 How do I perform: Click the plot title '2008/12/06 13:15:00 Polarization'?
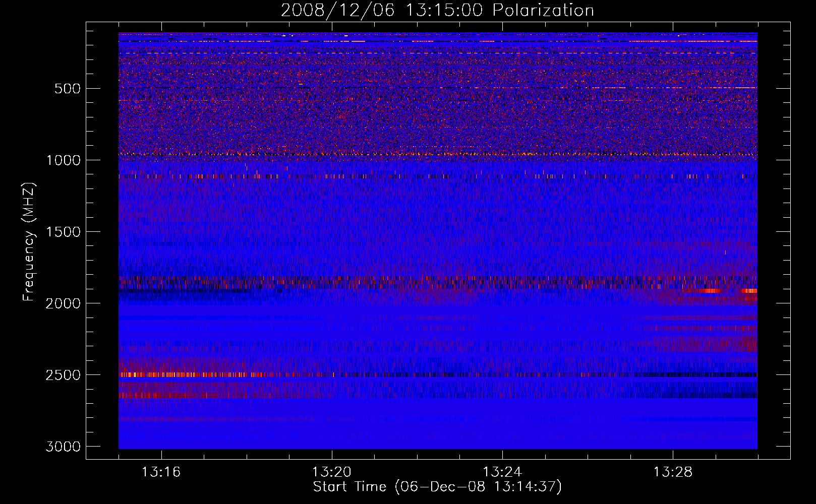pyautogui.click(x=437, y=10)
